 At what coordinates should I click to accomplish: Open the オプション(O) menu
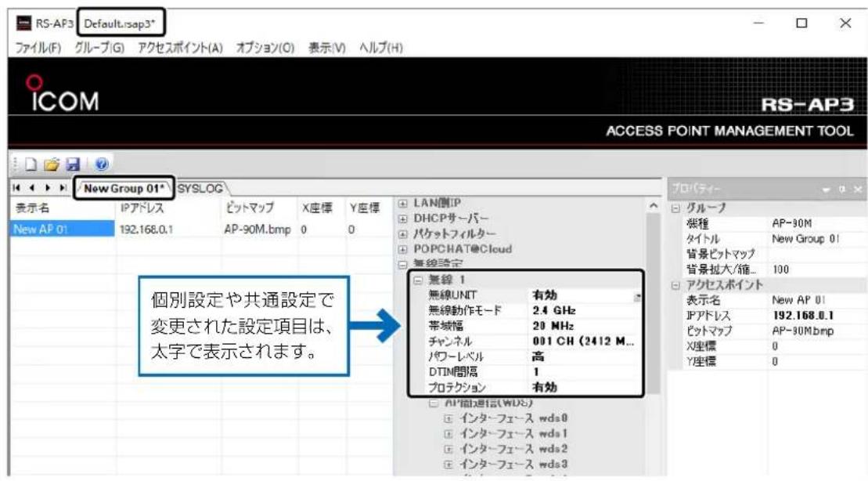265,48
